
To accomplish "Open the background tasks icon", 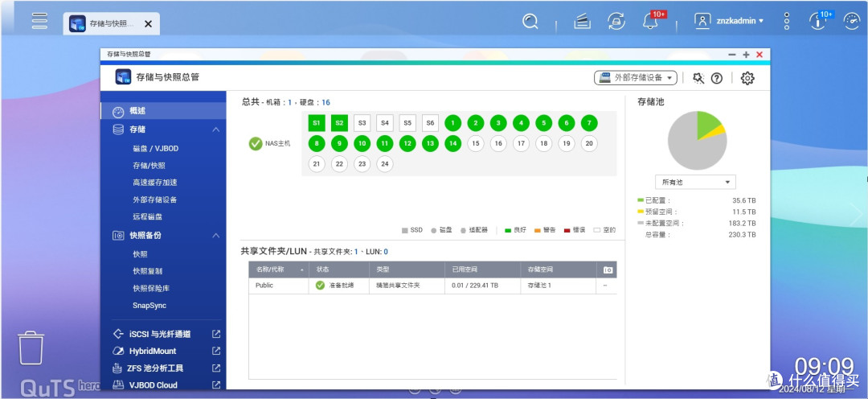I will 582,22.
